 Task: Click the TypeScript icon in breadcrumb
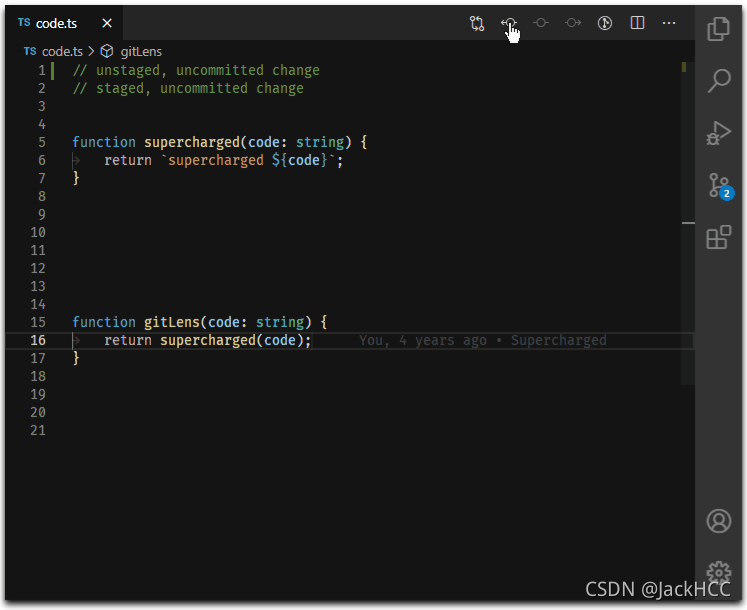click(30, 51)
